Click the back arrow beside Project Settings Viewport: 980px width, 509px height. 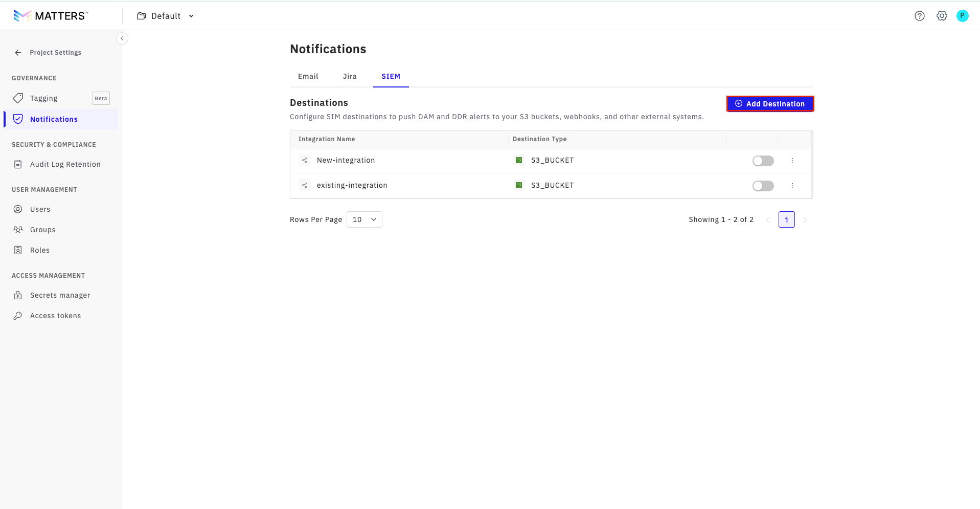click(18, 53)
